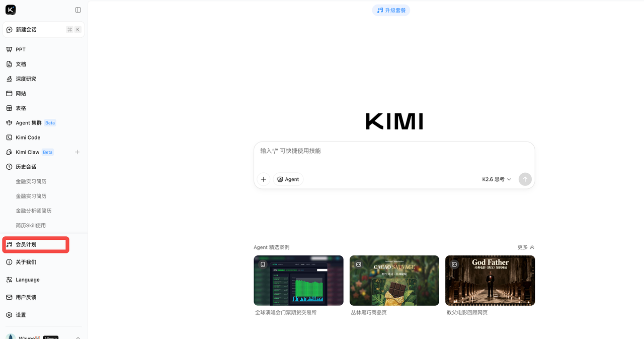Screen dimensions: 644x339
Task: Open the PPT creation tool
Action: click(20, 49)
